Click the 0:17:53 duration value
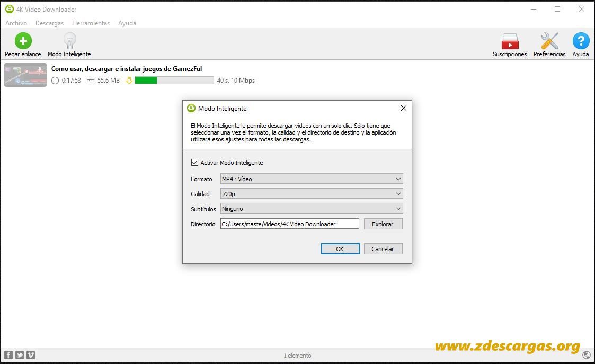The width and height of the screenshot is (595, 364). click(72, 81)
